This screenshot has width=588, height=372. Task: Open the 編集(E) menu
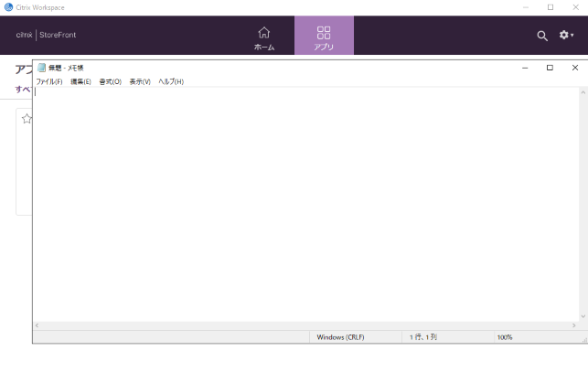click(x=80, y=81)
